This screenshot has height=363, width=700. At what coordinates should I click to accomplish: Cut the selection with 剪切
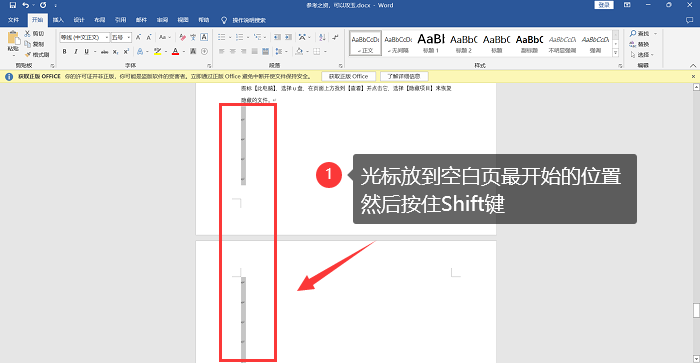point(34,33)
